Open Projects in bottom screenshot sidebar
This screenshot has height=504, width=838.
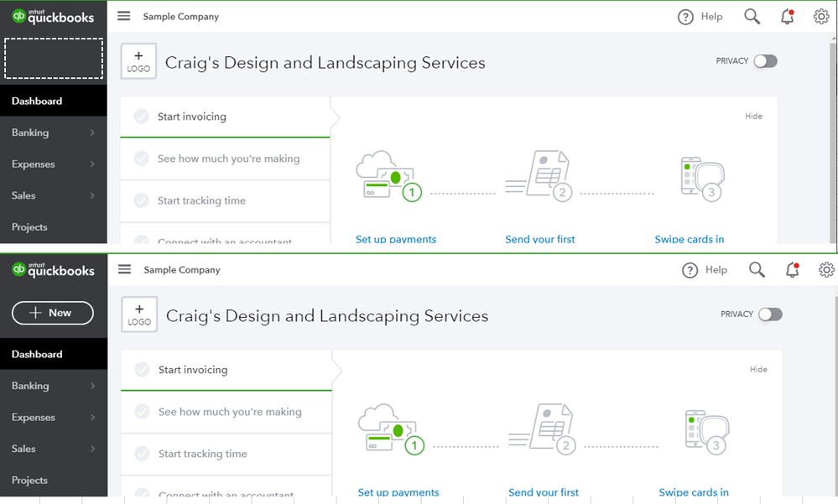(x=54, y=481)
